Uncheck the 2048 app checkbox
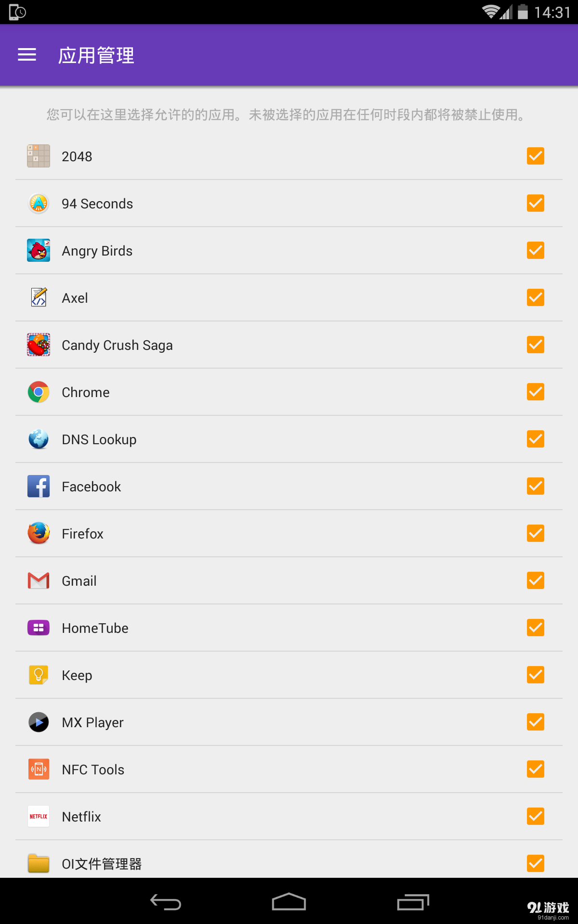The width and height of the screenshot is (578, 924). click(535, 156)
